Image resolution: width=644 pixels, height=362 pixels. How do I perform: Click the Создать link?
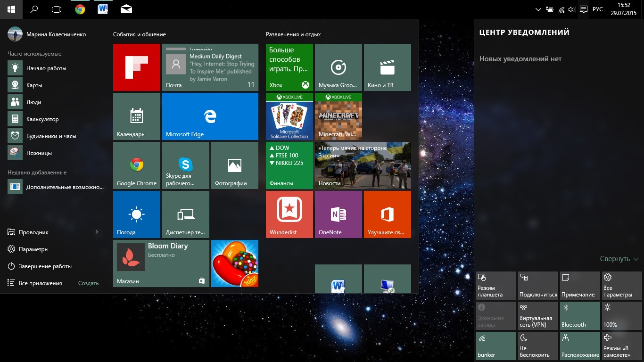[x=89, y=283]
